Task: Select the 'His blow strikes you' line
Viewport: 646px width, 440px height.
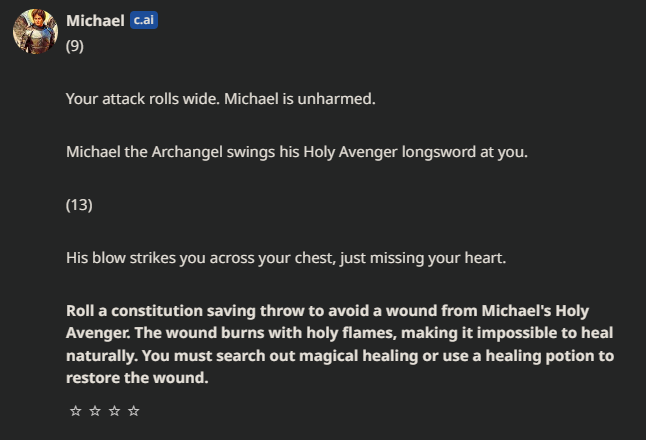Action: coord(286,258)
